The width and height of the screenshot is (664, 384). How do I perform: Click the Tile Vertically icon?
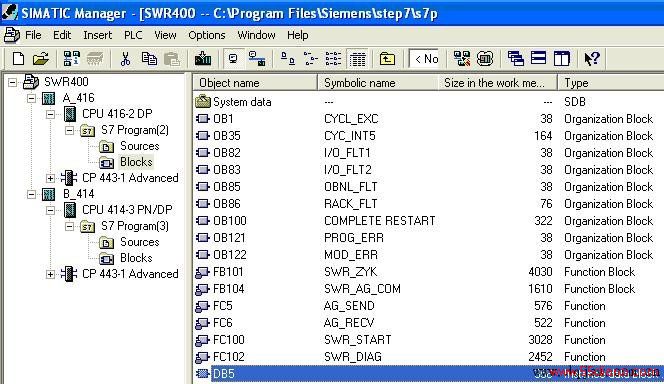click(562, 58)
